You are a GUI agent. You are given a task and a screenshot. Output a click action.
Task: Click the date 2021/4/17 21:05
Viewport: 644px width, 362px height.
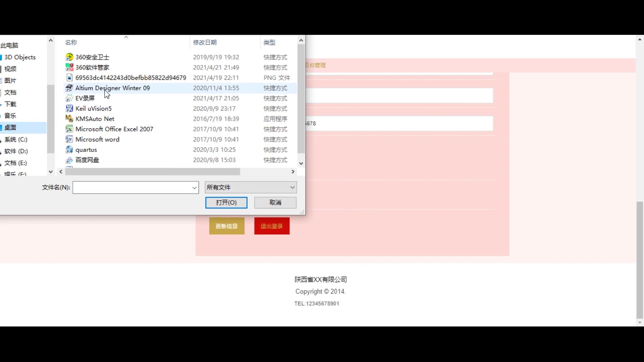click(x=216, y=98)
